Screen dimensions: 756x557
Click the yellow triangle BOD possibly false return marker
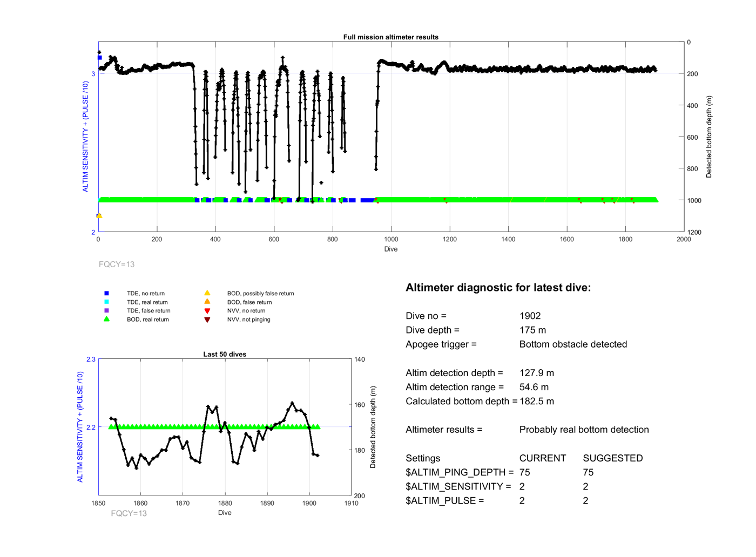tap(207, 293)
